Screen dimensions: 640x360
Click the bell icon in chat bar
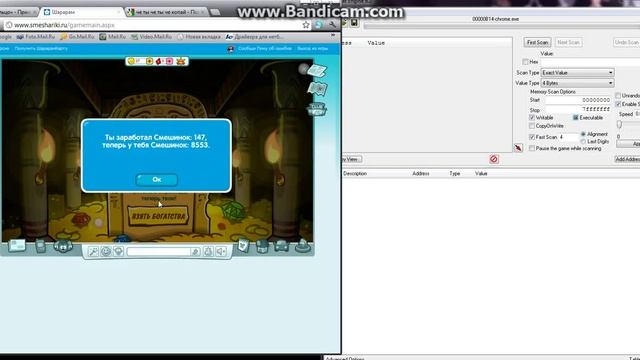coord(208,251)
